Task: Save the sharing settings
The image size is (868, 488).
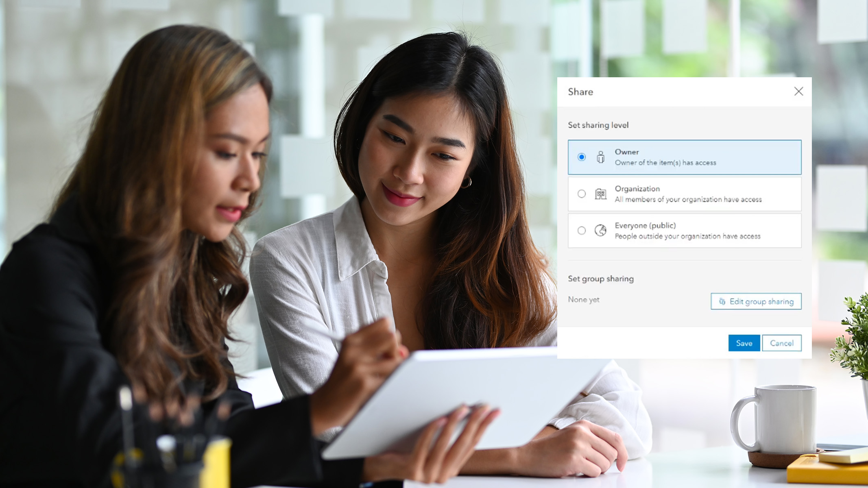Action: [744, 343]
